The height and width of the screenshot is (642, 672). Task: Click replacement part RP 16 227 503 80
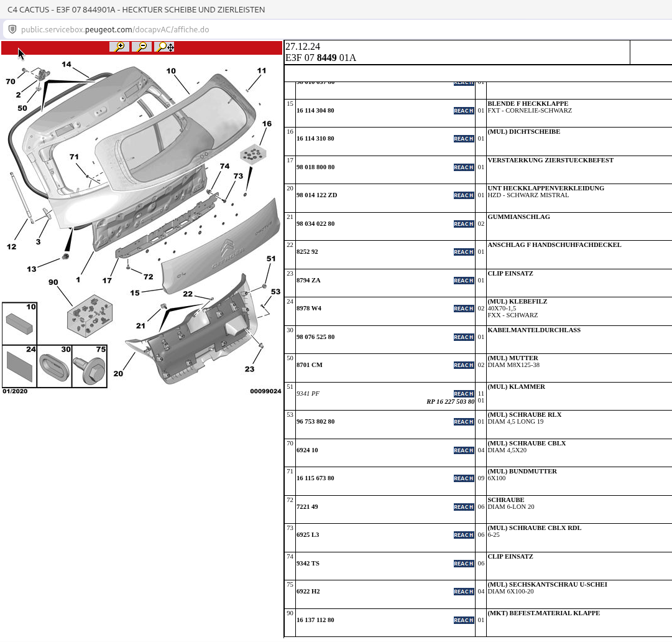[x=451, y=402]
